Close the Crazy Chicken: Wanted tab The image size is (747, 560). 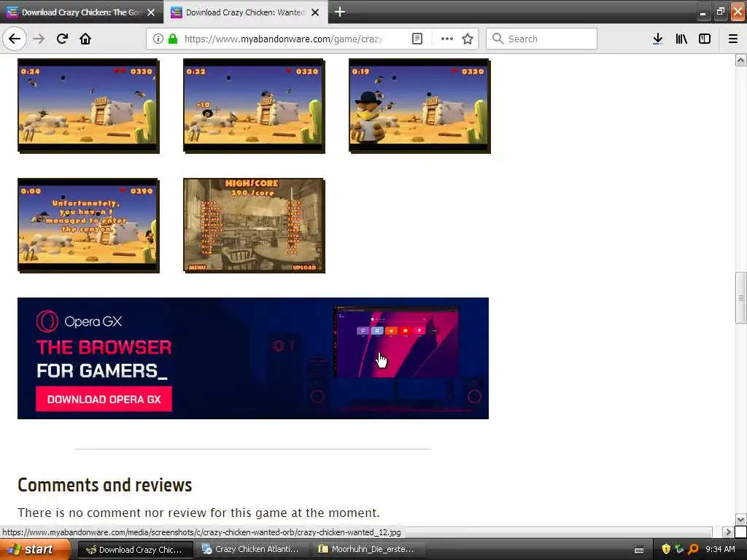(315, 12)
